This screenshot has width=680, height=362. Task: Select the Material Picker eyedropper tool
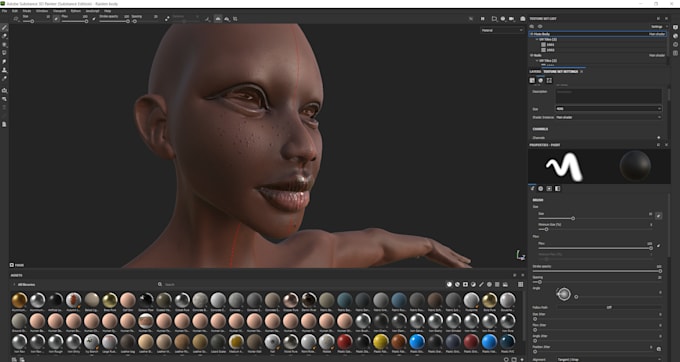5,78
